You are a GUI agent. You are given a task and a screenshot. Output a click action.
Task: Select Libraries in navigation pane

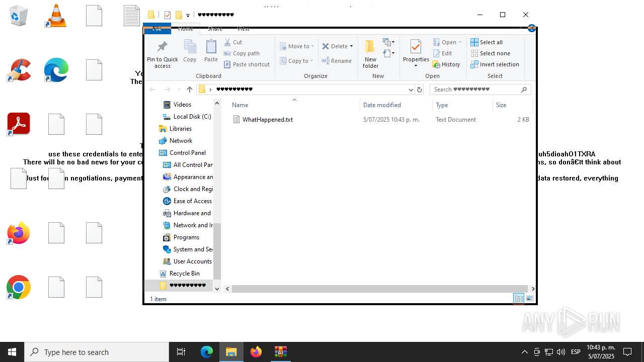click(x=180, y=129)
